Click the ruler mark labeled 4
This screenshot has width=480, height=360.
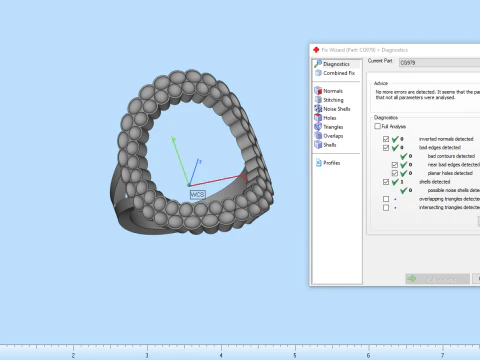[221, 355]
